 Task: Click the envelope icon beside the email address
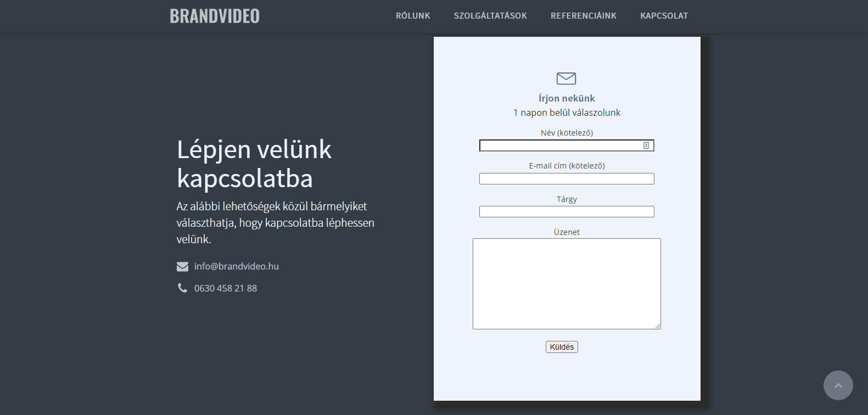[182, 267]
